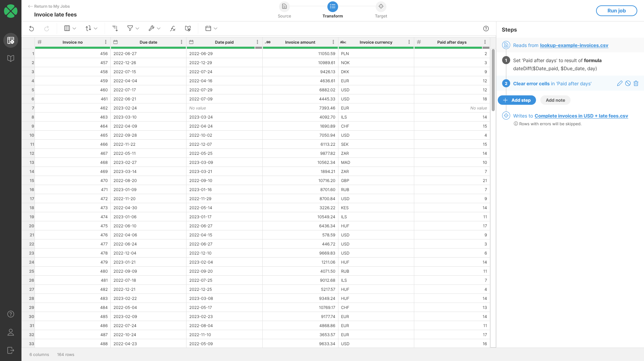The image size is (644, 361).
Task: Open the help question mark icon above the table
Action: [486, 29]
